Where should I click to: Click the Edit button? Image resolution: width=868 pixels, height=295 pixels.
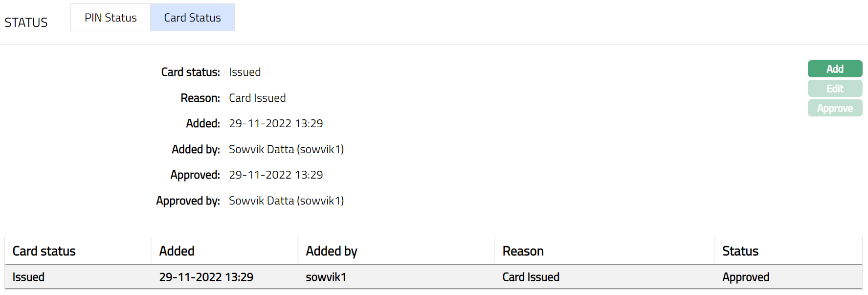(x=835, y=89)
